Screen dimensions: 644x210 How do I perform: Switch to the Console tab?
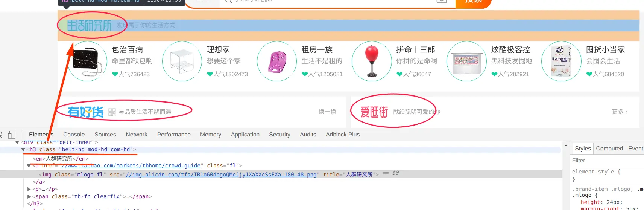pos(74,135)
